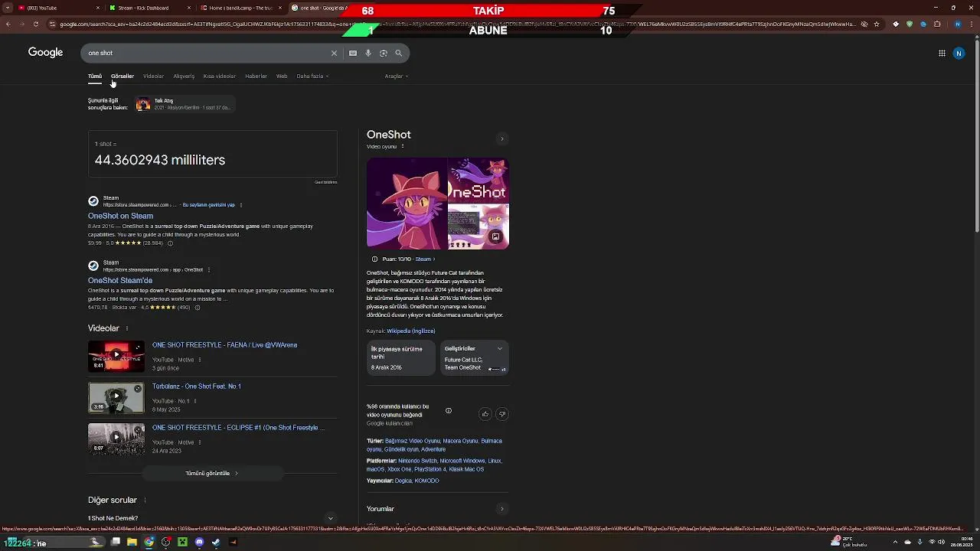
Task: Click the green shield extension icon
Action: tap(910, 24)
